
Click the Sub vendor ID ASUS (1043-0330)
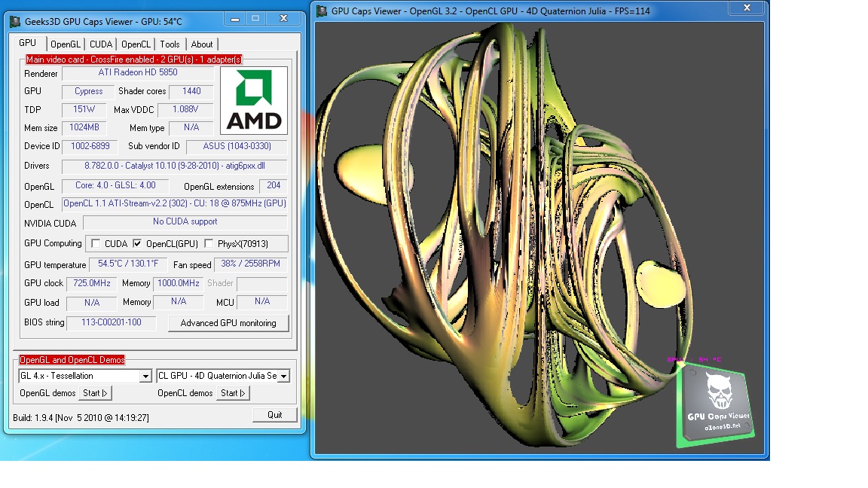[237, 147]
